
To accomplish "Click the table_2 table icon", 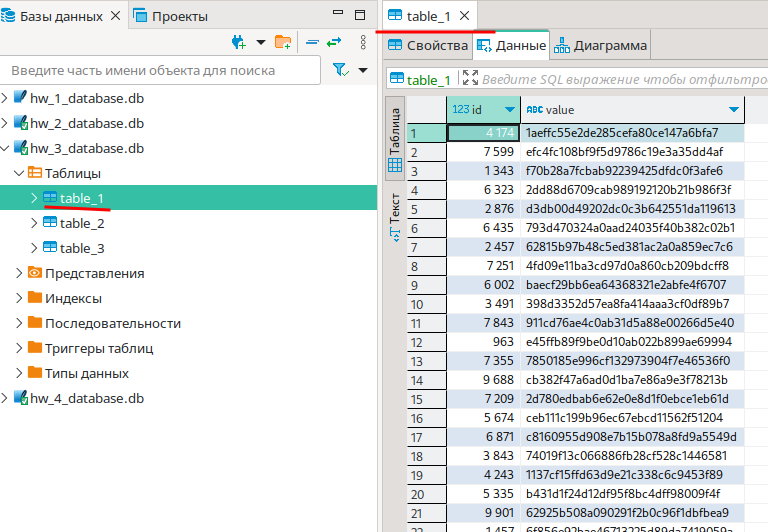I will 50,222.
